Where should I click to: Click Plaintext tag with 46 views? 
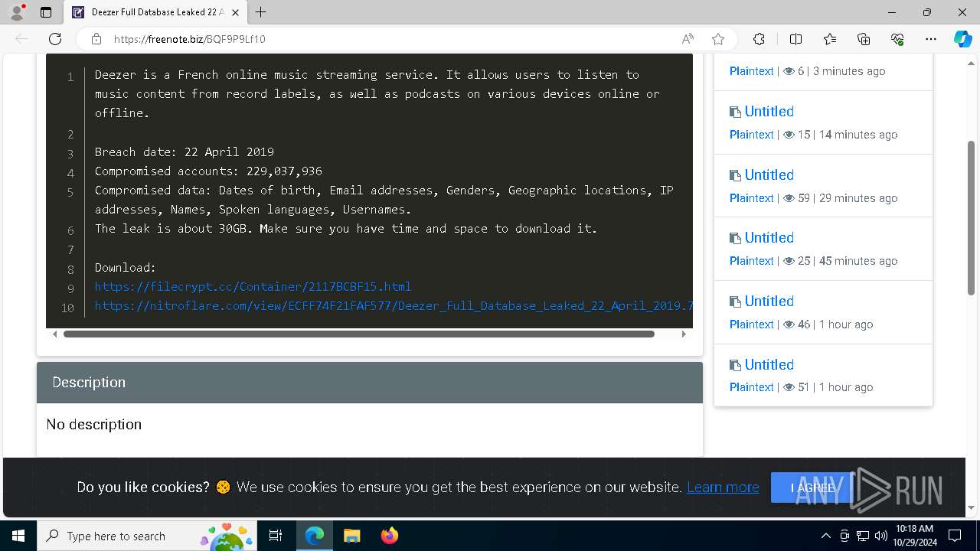[x=751, y=324]
